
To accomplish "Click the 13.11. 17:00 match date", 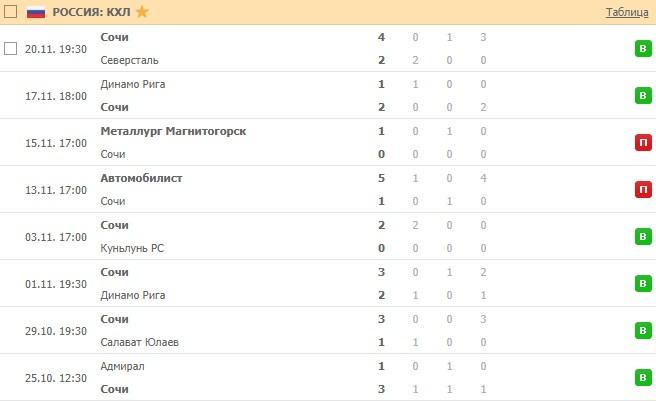I will [56, 190].
